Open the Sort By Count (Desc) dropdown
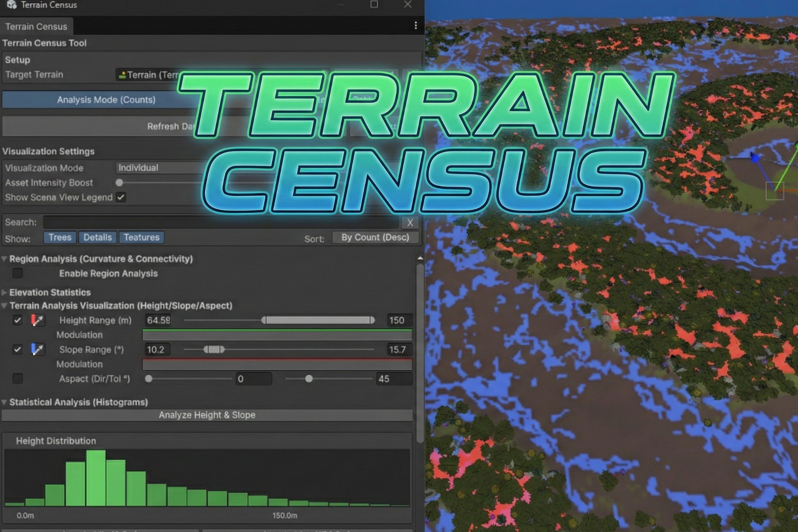The height and width of the screenshot is (532, 798). coord(375,238)
